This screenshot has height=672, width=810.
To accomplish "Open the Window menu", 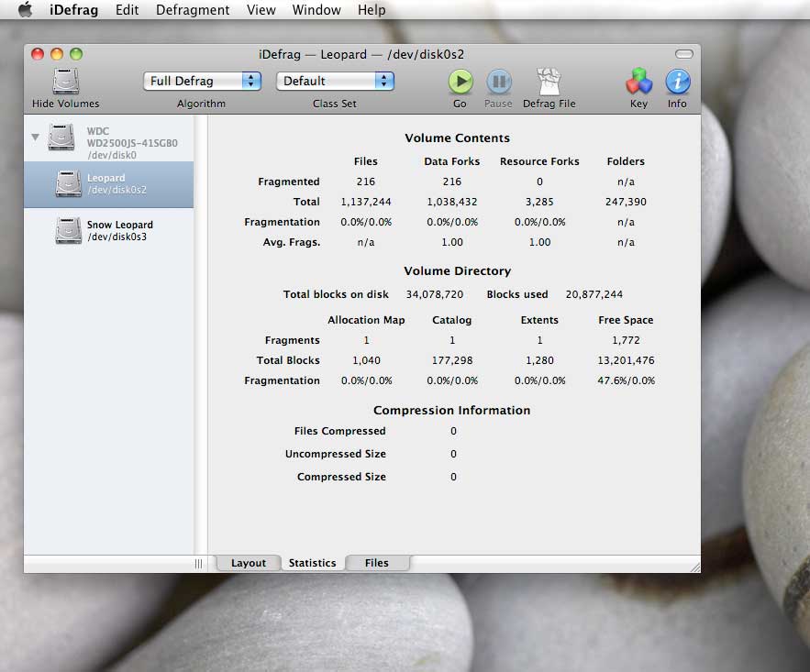I will (x=316, y=10).
